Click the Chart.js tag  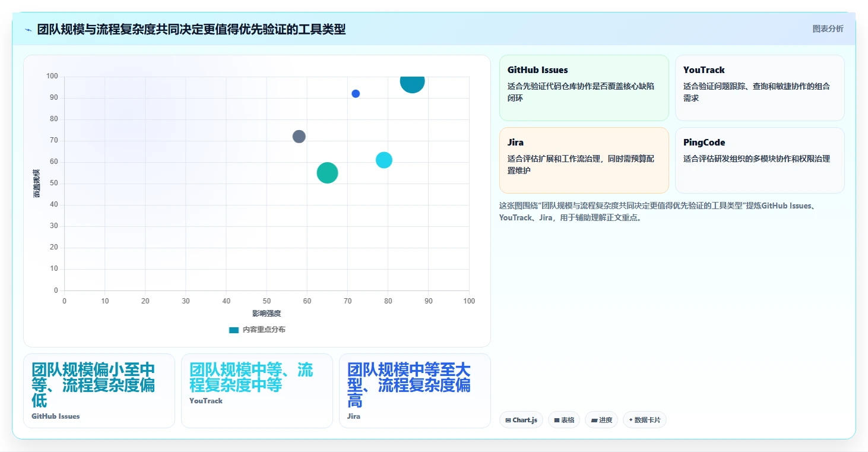click(x=521, y=420)
